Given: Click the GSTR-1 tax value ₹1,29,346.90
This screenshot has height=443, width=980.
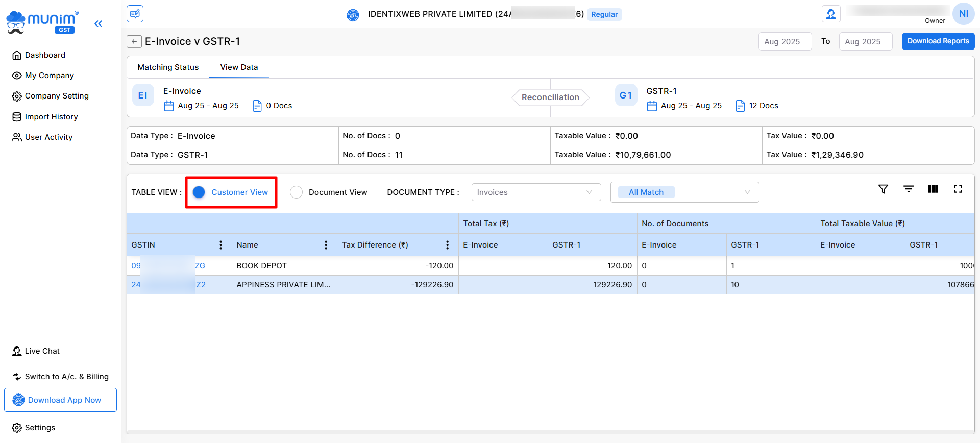Looking at the screenshot, I should [837, 155].
